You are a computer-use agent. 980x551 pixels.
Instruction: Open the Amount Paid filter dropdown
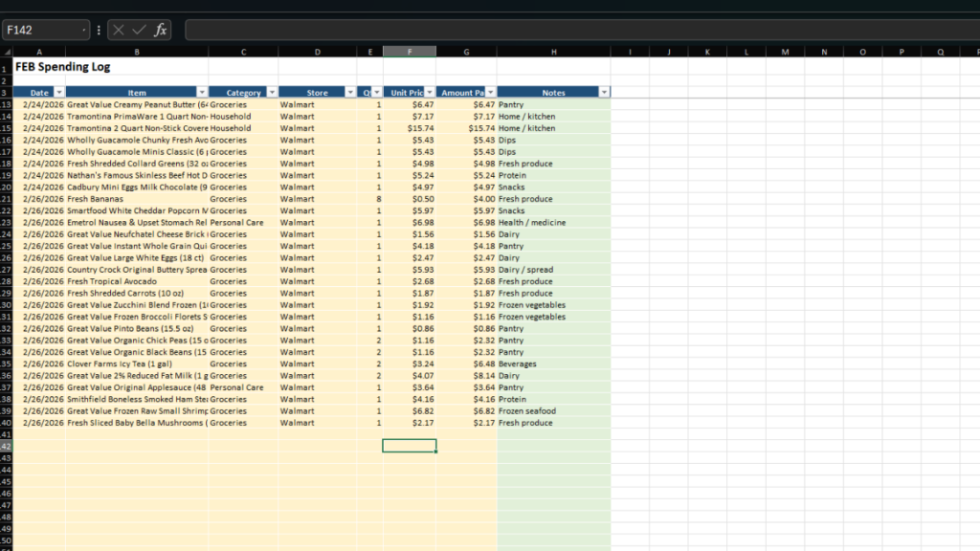coord(491,92)
